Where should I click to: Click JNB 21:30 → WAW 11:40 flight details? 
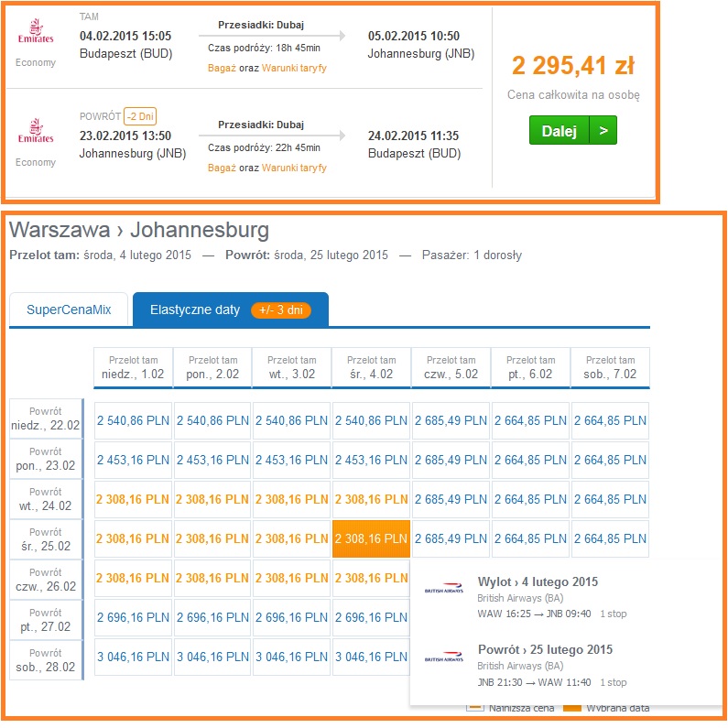tap(534, 682)
